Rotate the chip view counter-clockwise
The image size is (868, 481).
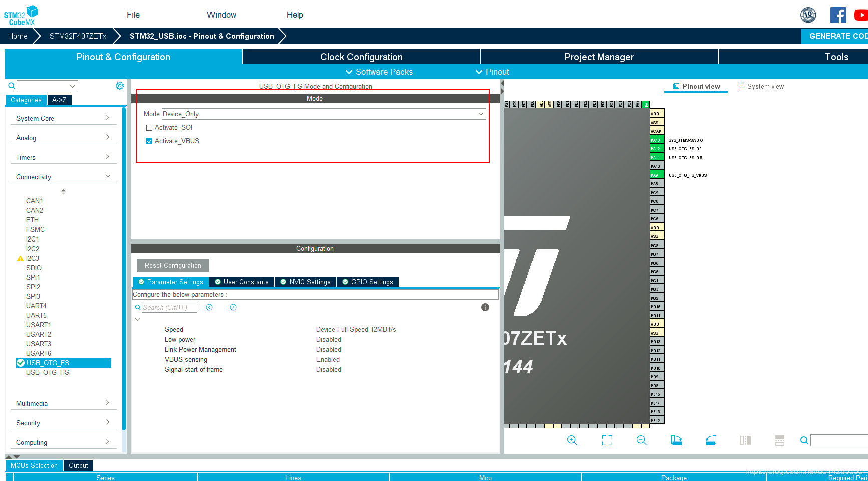[x=711, y=440]
